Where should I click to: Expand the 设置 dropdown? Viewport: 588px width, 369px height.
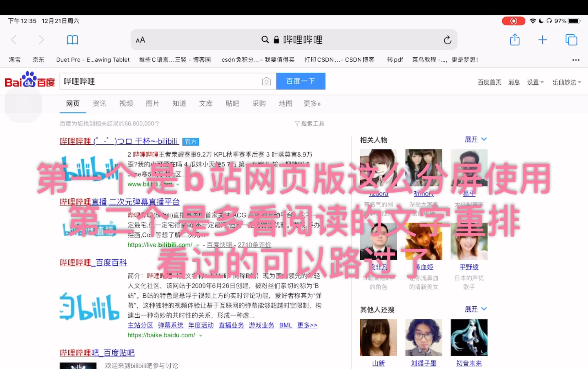pyautogui.click(x=535, y=82)
